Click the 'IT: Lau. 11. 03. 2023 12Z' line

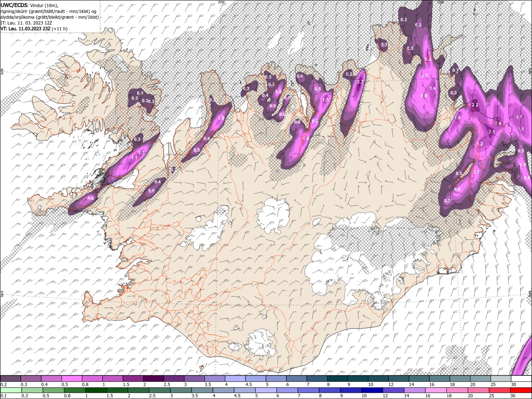coord(26,23)
